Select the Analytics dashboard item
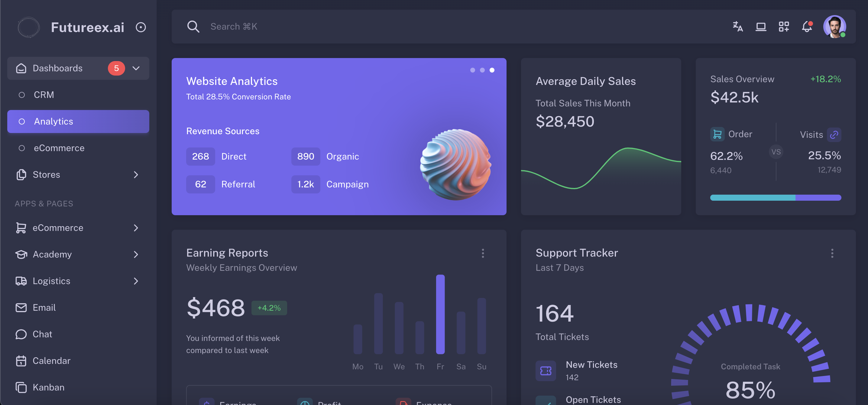The width and height of the screenshot is (868, 405). (x=78, y=121)
